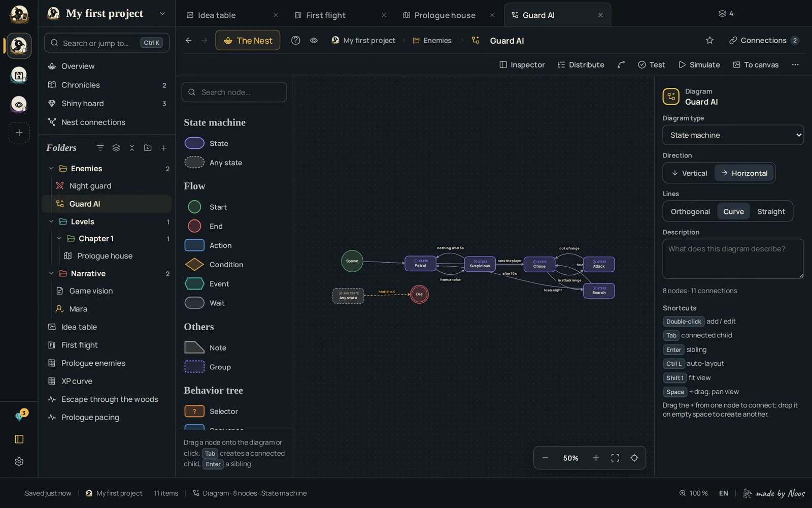Open the layers stack indicator
This screenshot has height=508, width=812.
coord(726,13)
